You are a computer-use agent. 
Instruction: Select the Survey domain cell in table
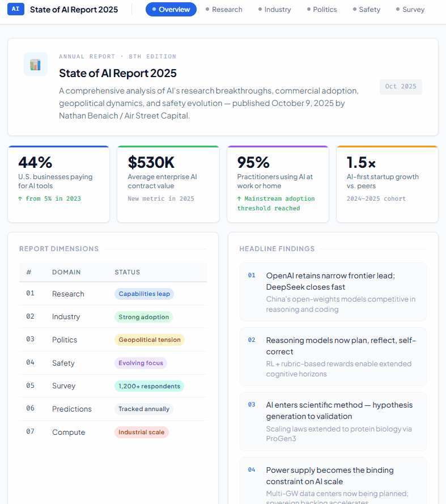tap(63, 386)
